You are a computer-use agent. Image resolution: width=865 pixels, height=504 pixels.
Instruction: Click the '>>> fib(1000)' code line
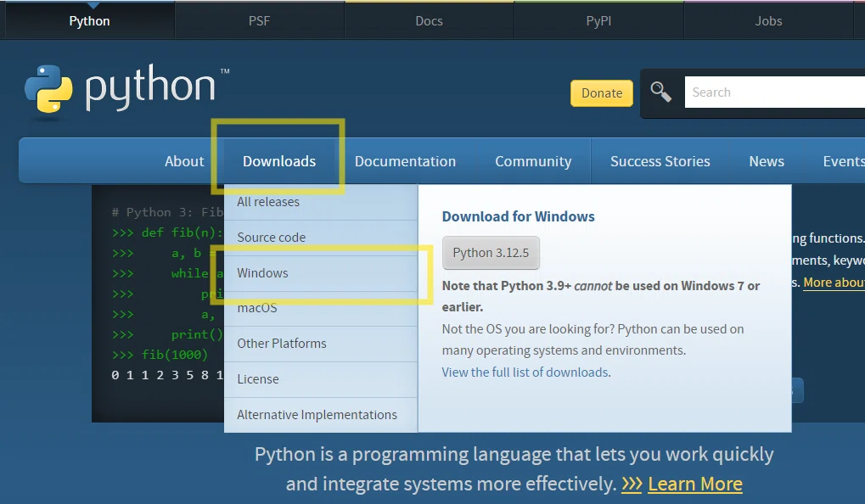(x=160, y=355)
